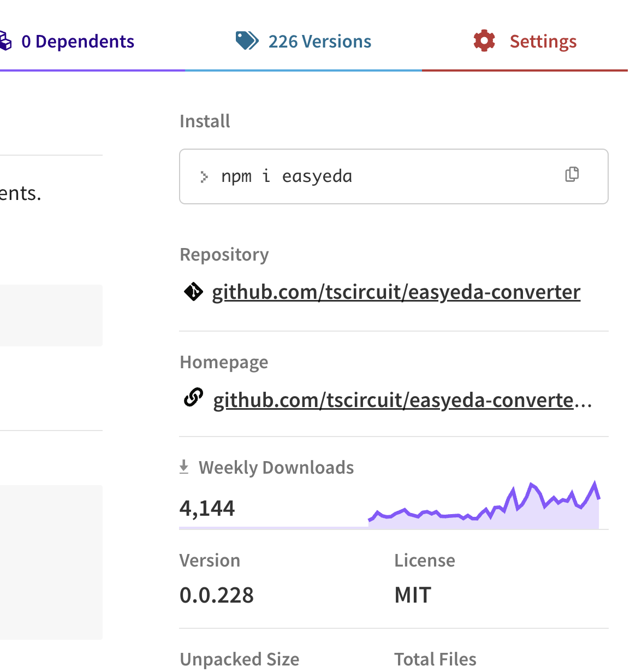The image size is (642, 672).
Task: Click the MIT license value
Action: [x=413, y=595]
